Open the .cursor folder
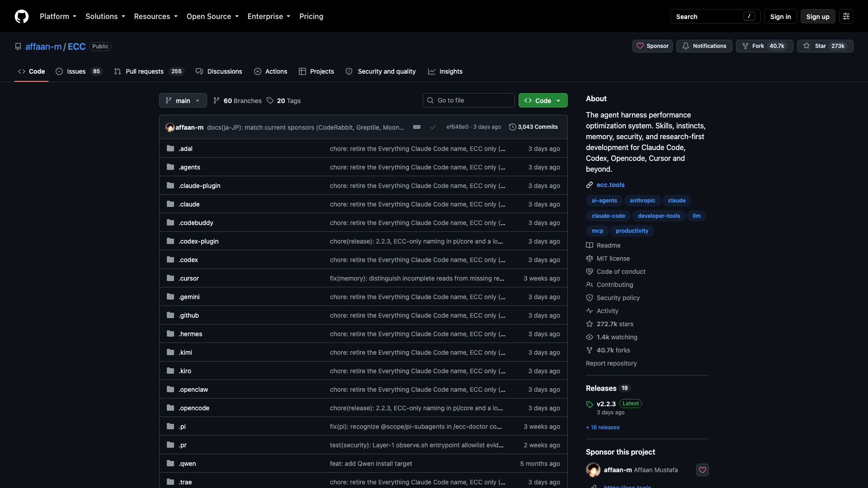Viewport: 868px width, 488px height. point(189,278)
